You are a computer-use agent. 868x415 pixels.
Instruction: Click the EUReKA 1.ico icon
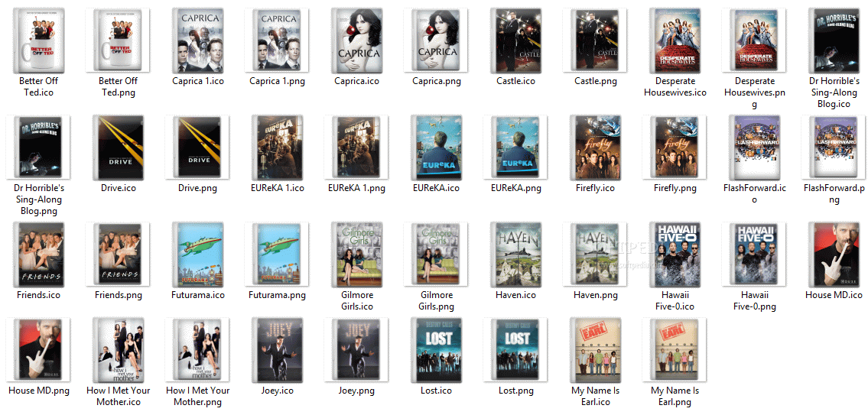278,148
